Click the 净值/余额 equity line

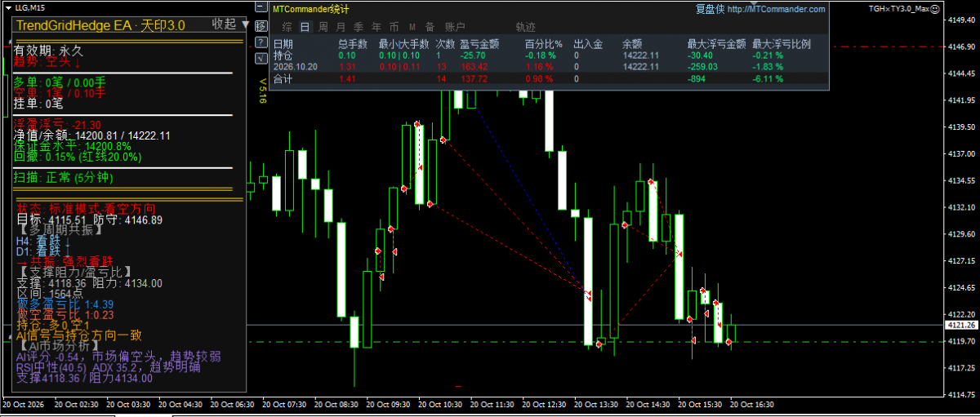coord(91,135)
